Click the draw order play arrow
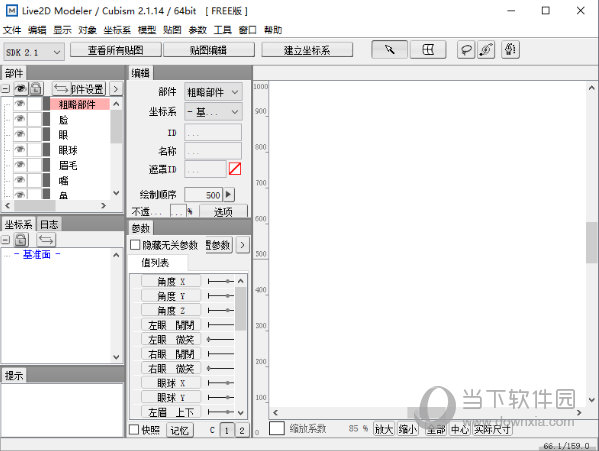Image resolution: width=599 pixels, height=451 pixels. (228, 194)
